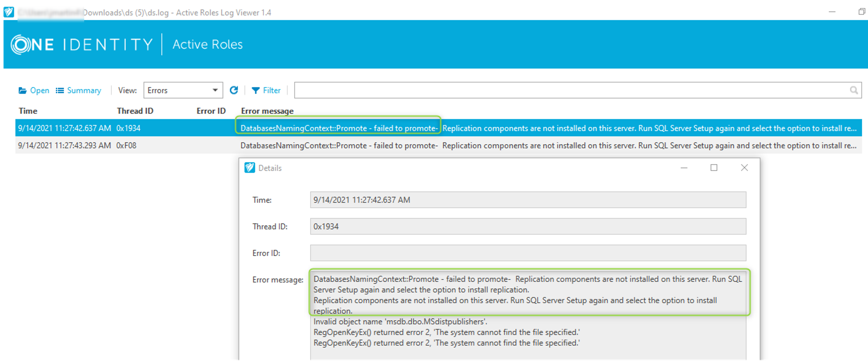Maximize the Details dialog
868x361 pixels.
point(714,168)
